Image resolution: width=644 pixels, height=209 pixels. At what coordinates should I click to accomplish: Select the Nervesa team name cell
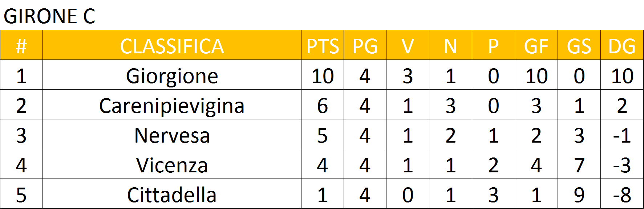[172, 134]
